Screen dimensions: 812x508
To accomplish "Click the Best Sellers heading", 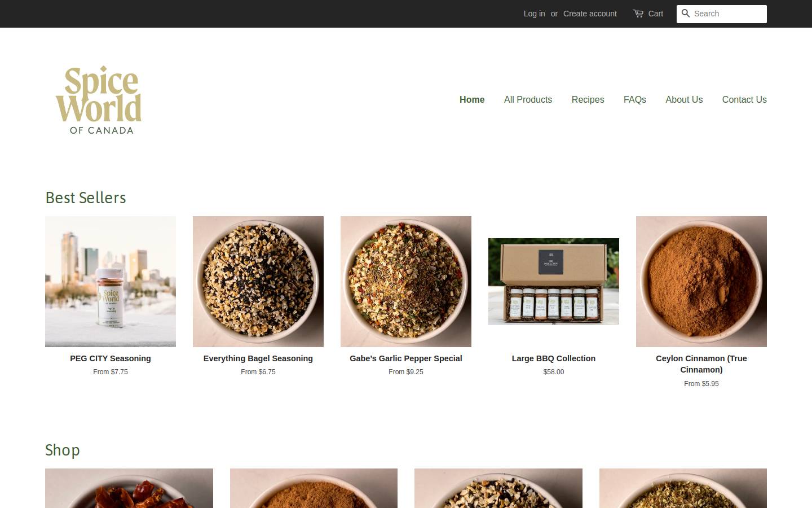I will click(86, 198).
